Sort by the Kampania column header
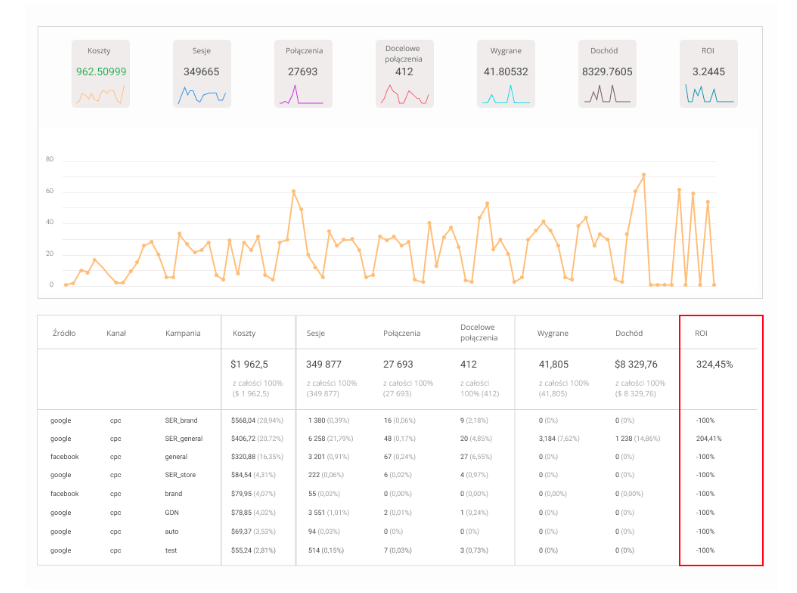 pyautogui.click(x=182, y=333)
